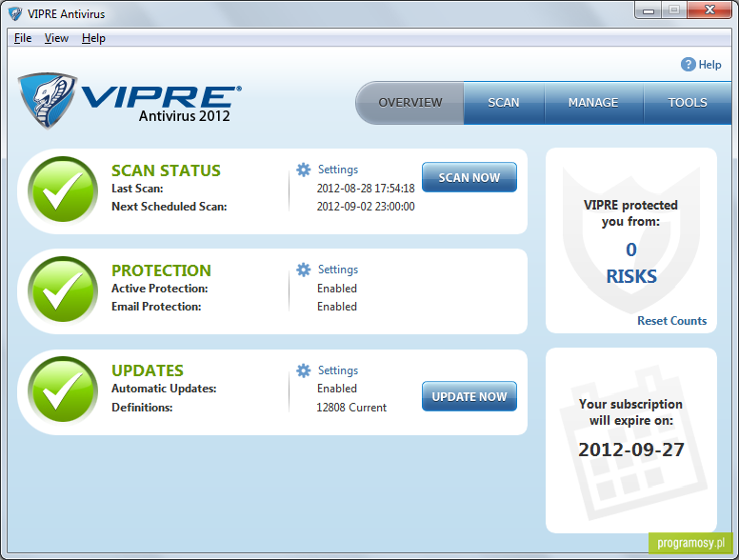The image size is (739, 560).
Task: Click the PROTECTION heading
Action: [x=161, y=270]
